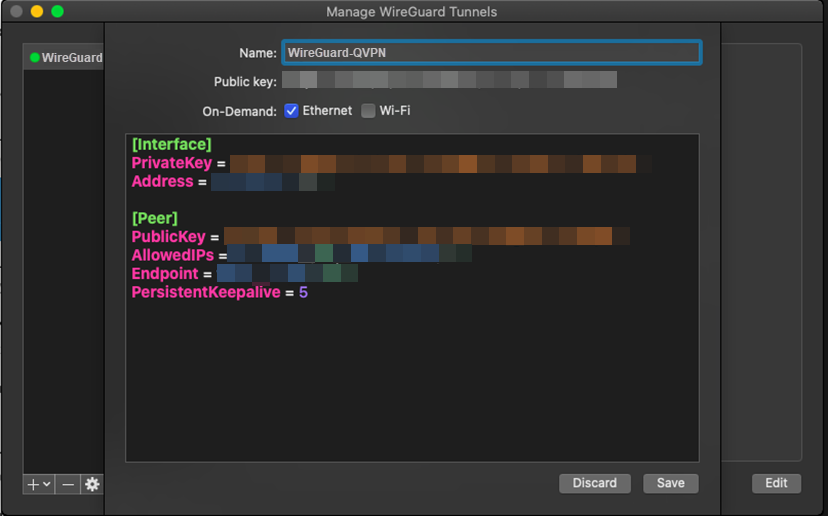Enable the Wi-Fi on-demand checkbox
The image size is (828, 516).
(368, 110)
